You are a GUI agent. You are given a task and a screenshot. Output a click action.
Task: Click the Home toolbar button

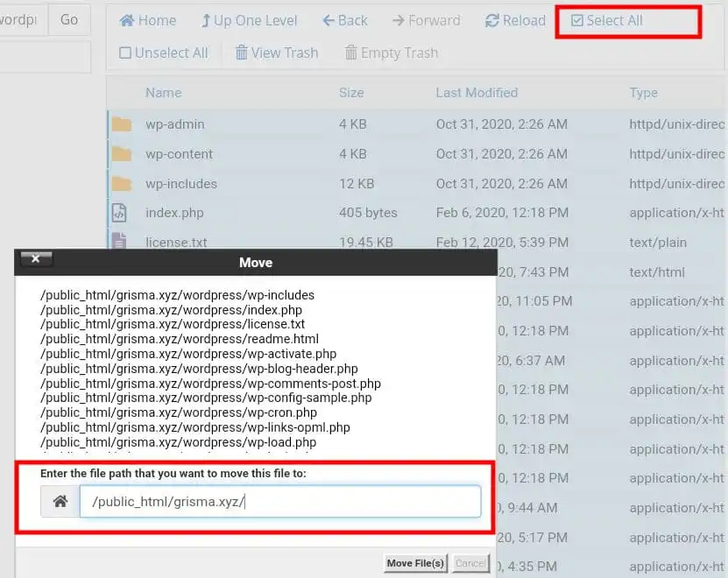148,20
